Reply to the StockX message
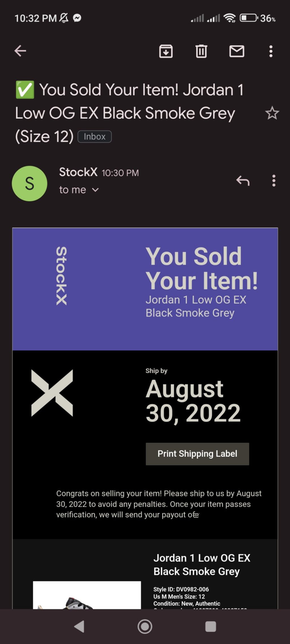 (x=243, y=181)
